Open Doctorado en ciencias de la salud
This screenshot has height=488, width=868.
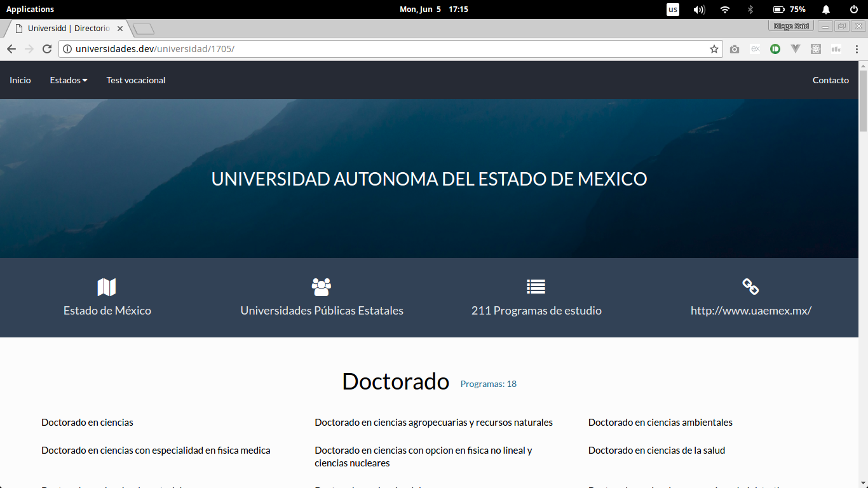point(656,450)
